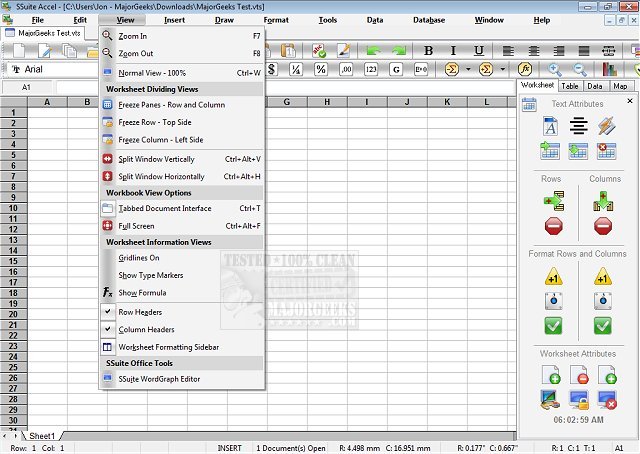The image size is (640, 454).
Task: Click the insert function fx toolbar icon
Action: click(x=525, y=69)
